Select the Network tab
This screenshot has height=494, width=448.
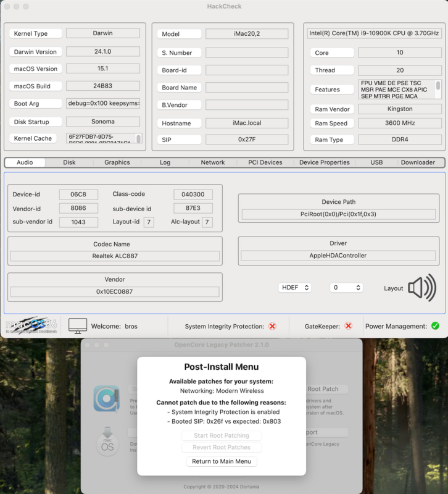coord(213,162)
